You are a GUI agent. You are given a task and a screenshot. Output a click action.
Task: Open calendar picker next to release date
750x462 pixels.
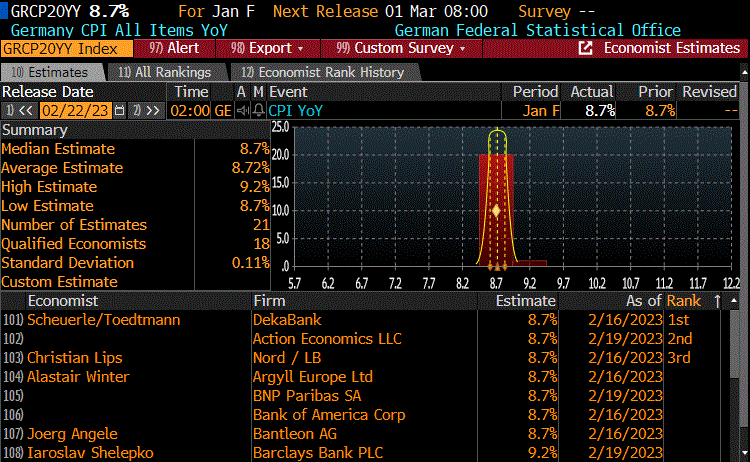click(x=120, y=111)
